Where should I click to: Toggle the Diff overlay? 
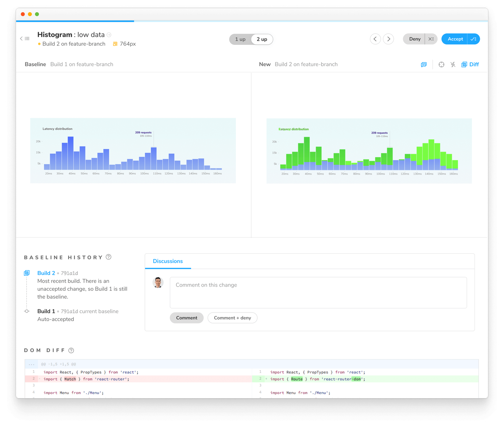point(470,64)
